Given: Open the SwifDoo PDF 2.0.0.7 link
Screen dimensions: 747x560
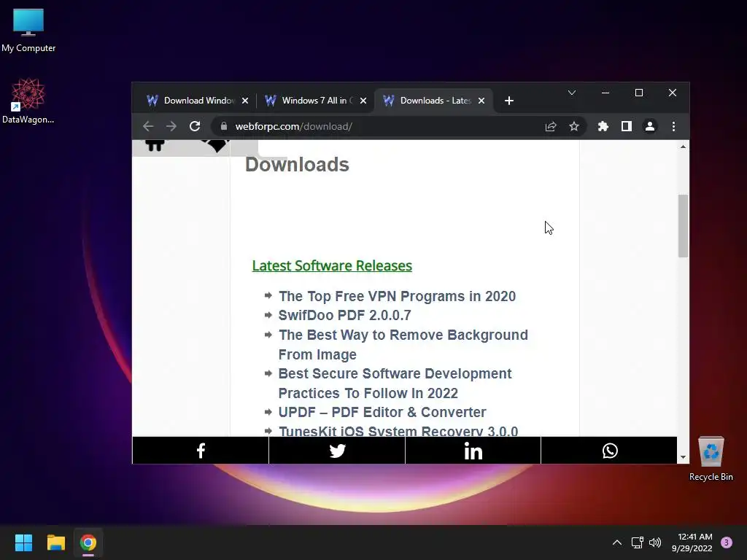Looking at the screenshot, I should pyautogui.click(x=344, y=315).
